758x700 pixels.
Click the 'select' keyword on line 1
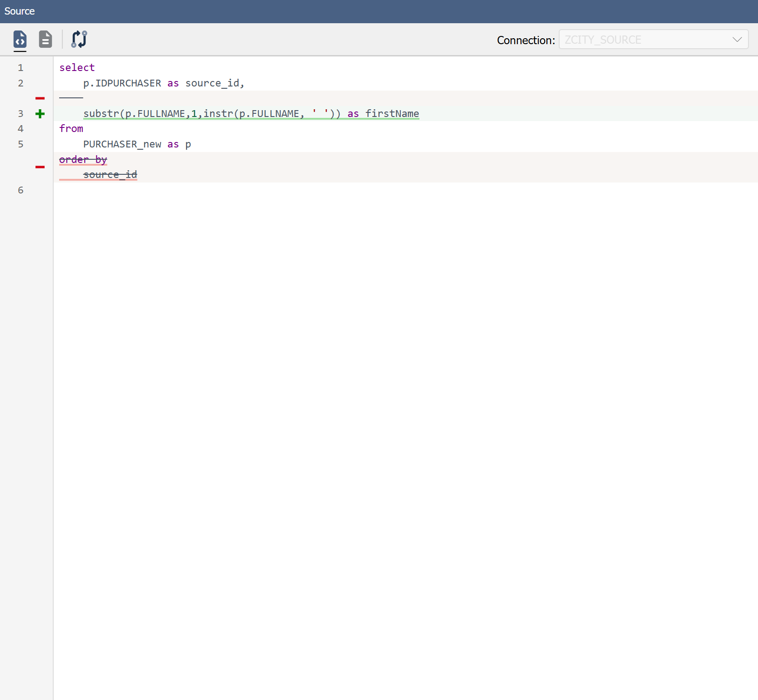point(77,68)
